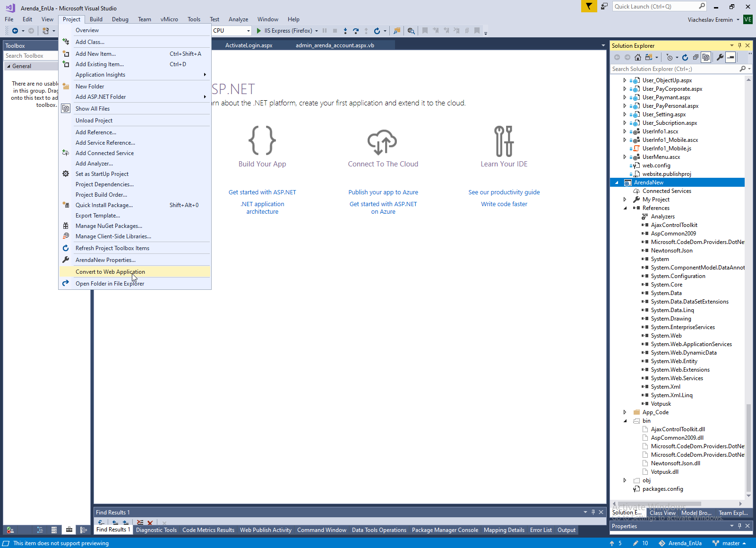Open the Build menu
756x548 pixels.
[96, 19]
